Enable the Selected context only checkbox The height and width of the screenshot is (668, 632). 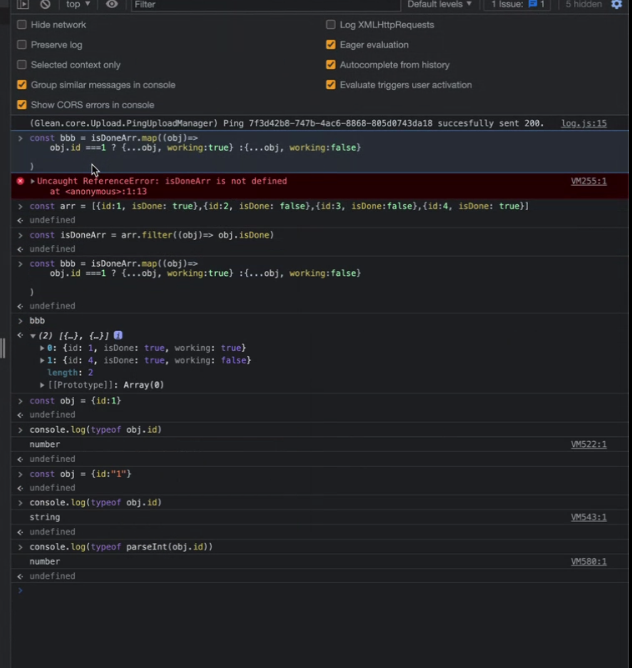22,65
